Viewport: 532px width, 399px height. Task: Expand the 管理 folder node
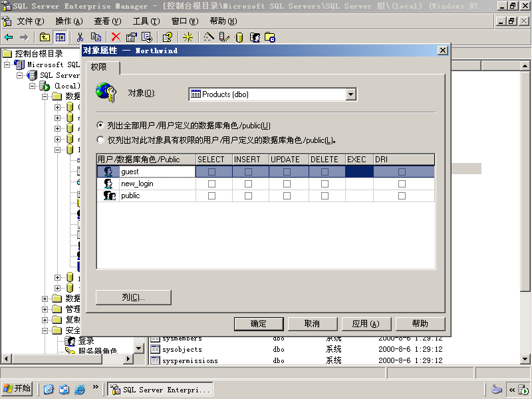click(x=45, y=309)
